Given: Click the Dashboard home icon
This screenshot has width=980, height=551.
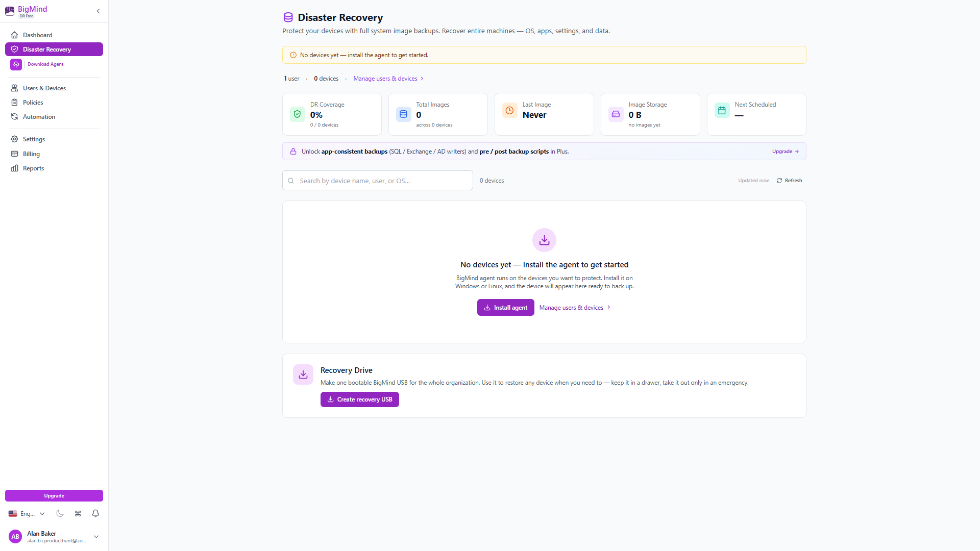Looking at the screenshot, I should [x=15, y=35].
